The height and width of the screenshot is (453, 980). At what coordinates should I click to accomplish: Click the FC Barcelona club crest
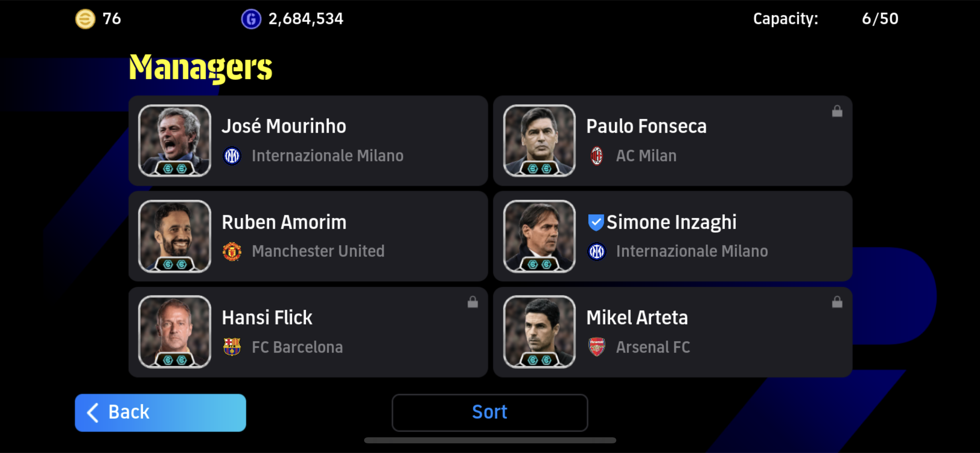pyautogui.click(x=232, y=347)
